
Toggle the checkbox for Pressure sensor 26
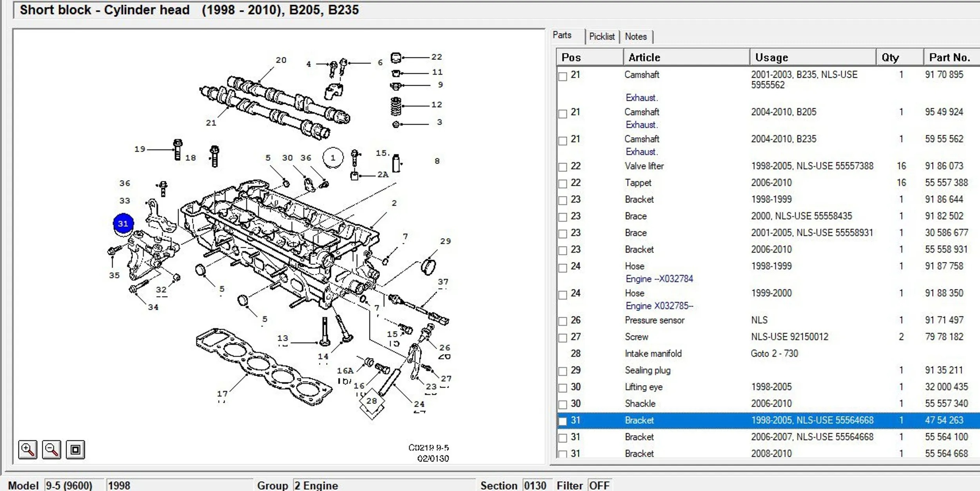coord(563,321)
